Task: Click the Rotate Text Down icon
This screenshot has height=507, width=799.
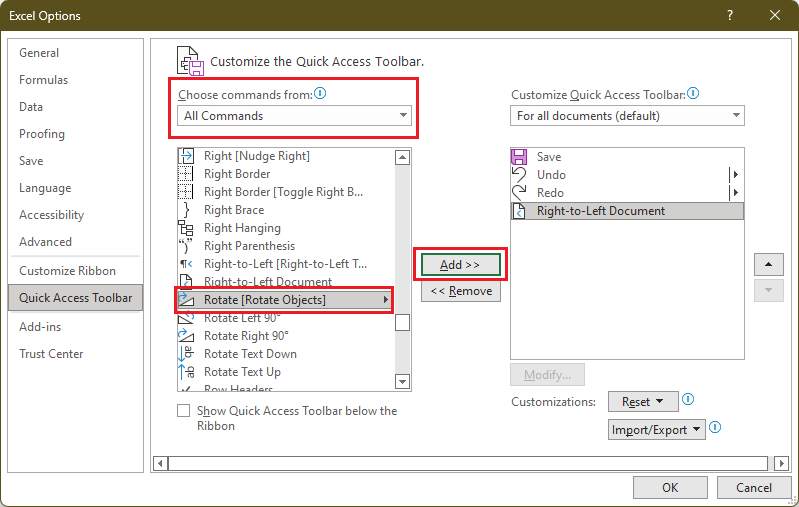Action: (186, 354)
